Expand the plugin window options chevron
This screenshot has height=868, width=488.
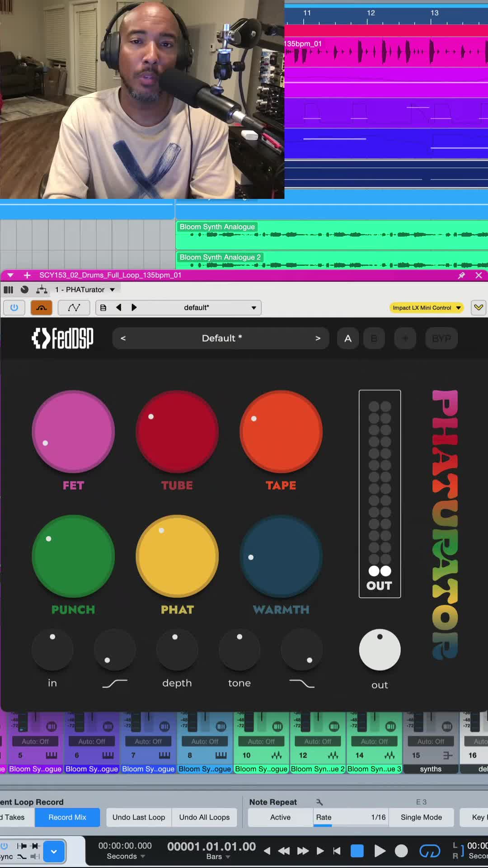pyautogui.click(x=479, y=307)
